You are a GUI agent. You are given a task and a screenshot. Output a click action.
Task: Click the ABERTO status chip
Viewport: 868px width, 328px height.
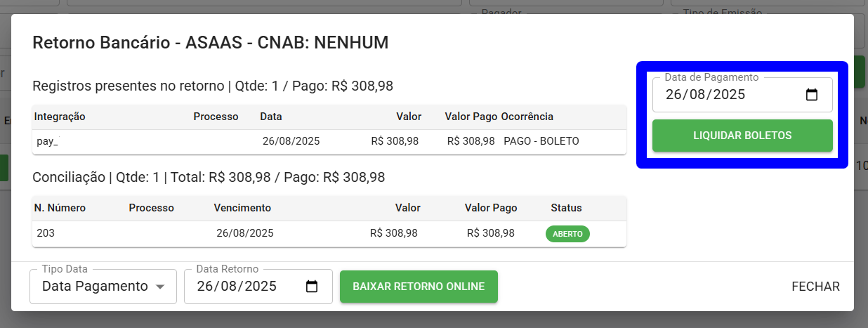pyautogui.click(x=567, y=234)
